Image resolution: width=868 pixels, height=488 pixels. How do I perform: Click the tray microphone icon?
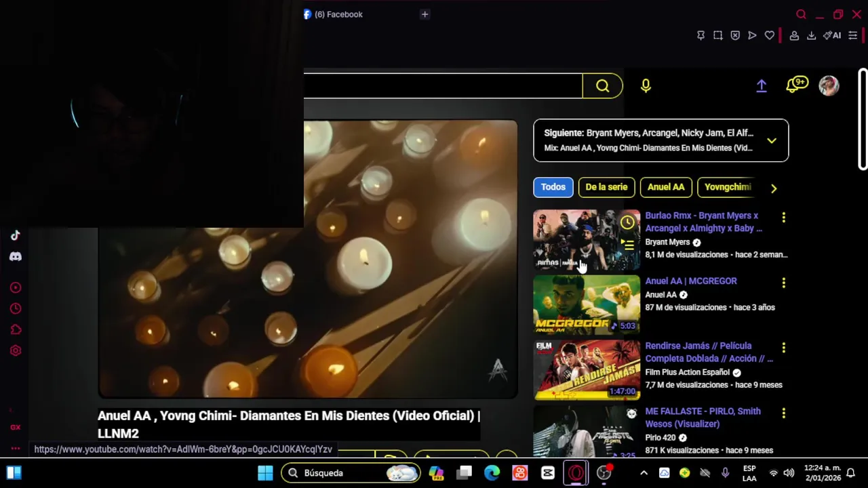tap(726, 473)
